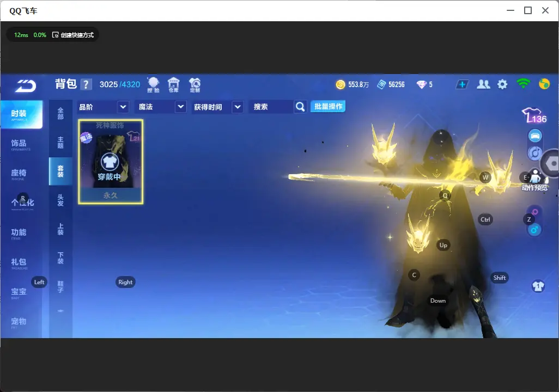Expand the 魔法 filter dropdown arrow
Screen dimensions: 559x392
click(181, 107)
